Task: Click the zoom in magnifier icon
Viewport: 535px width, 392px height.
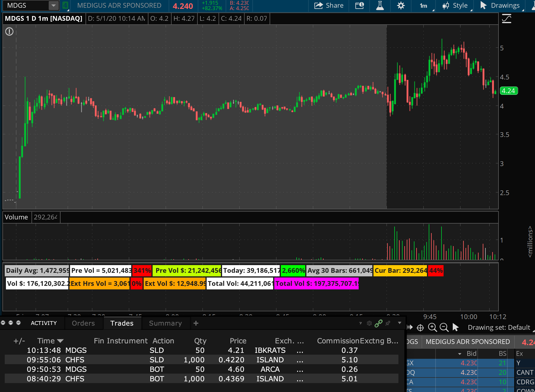Action: point(432,327)
